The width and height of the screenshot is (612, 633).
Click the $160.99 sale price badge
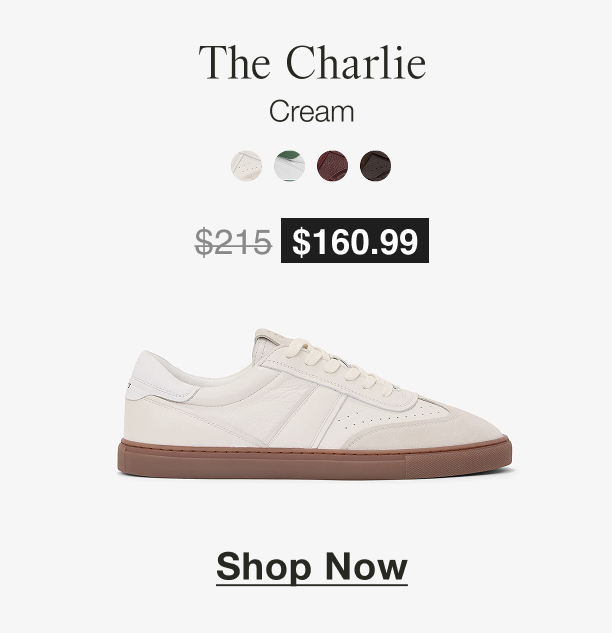point(355,241)
